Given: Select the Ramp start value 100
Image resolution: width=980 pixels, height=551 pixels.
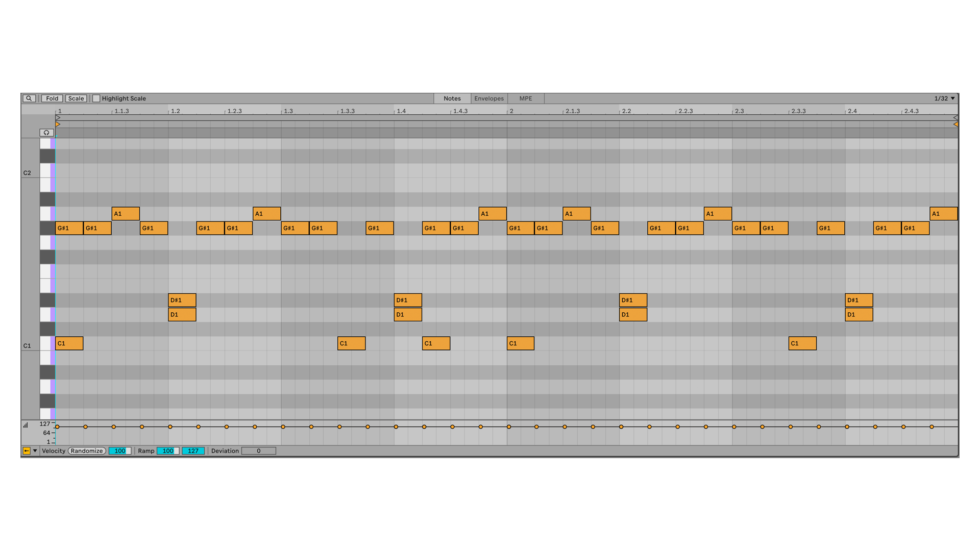Looking at the screenshot, I should [168, 451].
